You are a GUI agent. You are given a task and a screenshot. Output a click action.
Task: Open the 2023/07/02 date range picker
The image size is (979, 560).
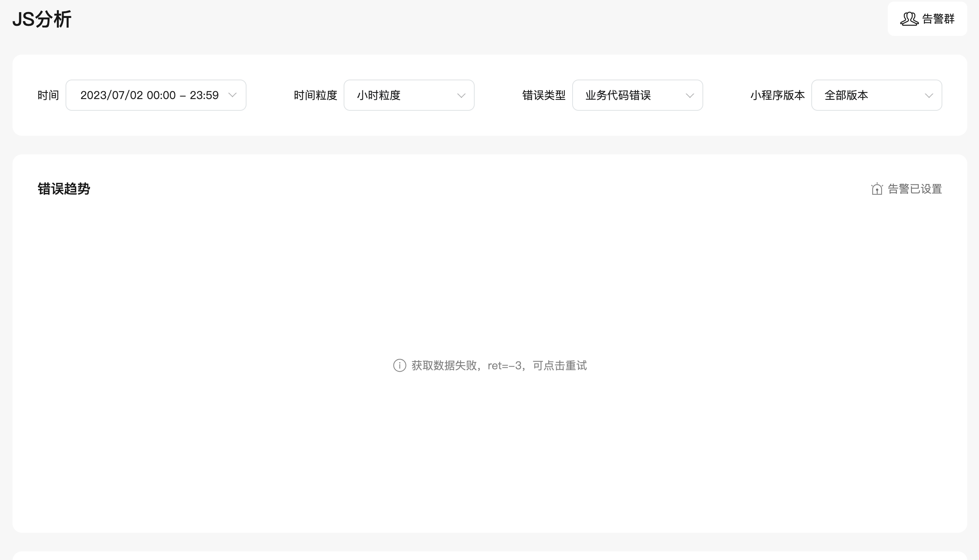[150, 95]
